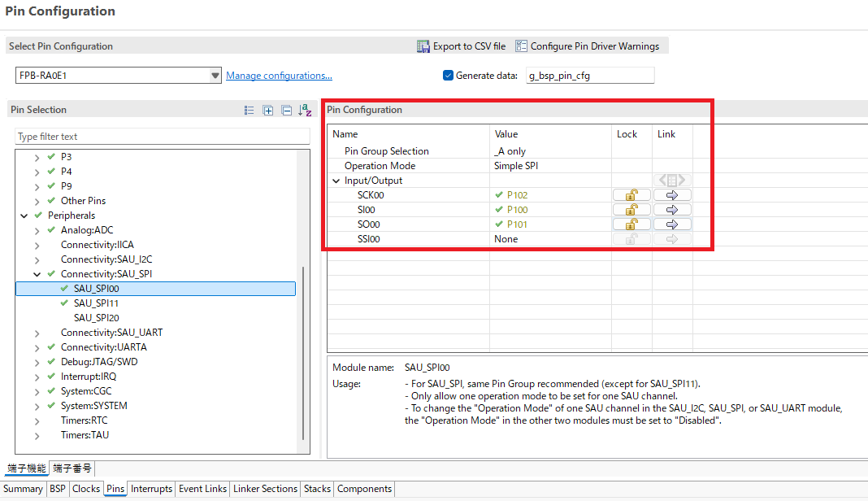Uncheck the Generate data checkbox

[x=448, y=76]
